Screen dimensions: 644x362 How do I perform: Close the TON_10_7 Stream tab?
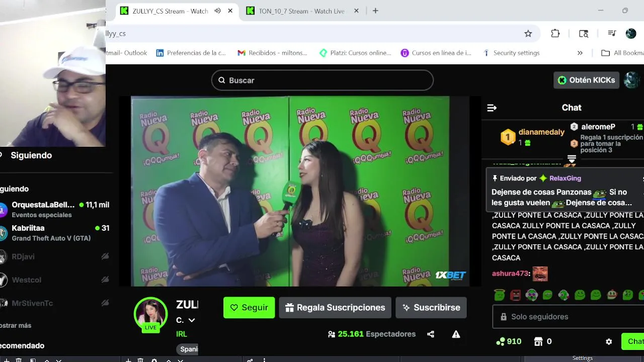click(356, 11)
